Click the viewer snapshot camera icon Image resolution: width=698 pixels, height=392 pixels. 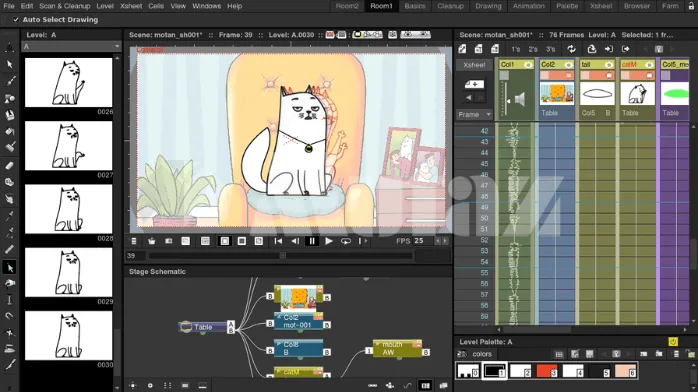(168, 241)
